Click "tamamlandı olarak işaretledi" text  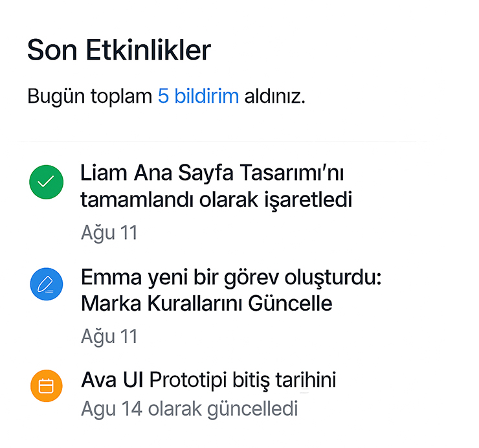click(216, 199)
